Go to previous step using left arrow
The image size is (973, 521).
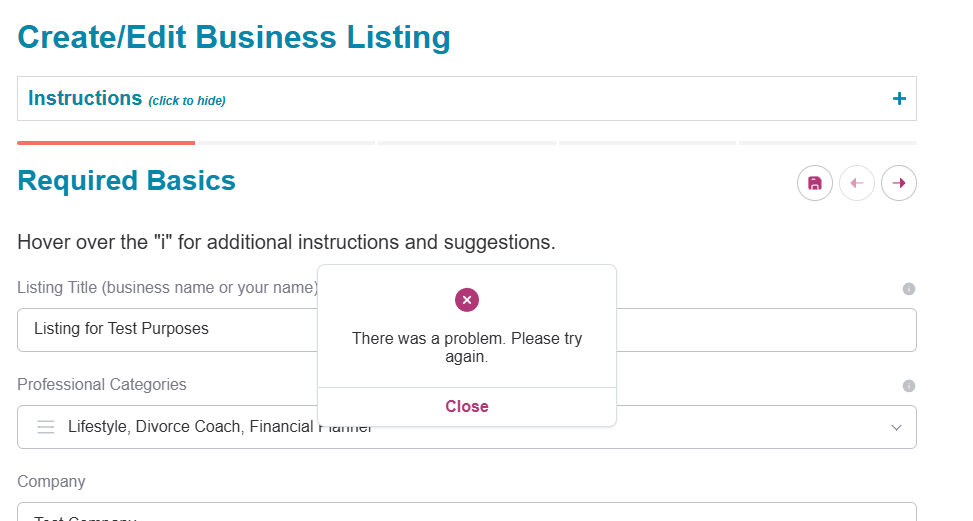[856, 183]
